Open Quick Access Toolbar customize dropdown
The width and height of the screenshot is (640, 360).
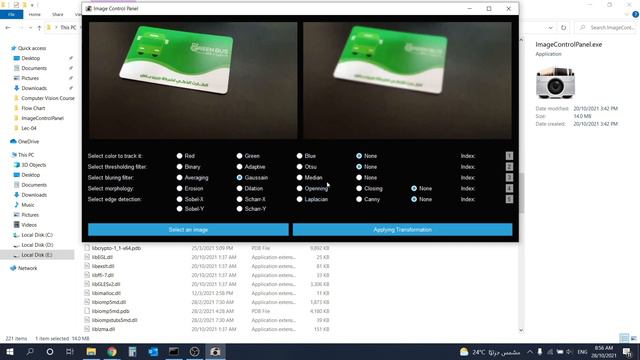32,5
